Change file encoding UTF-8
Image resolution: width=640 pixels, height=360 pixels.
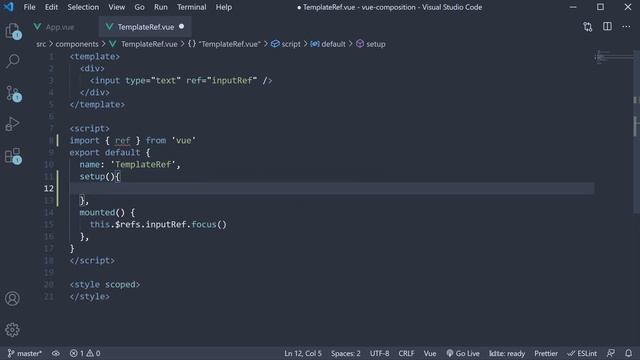(379, 353)
